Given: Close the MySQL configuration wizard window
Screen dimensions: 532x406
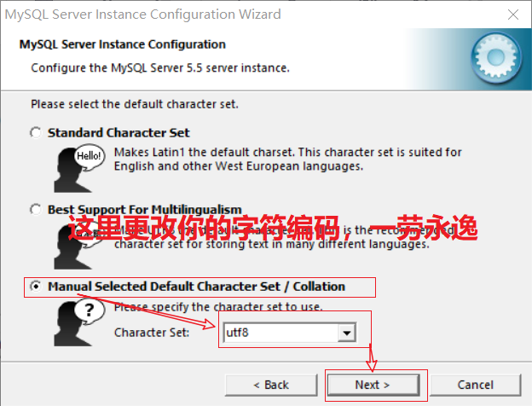Looking at the screenshot, I should [513, 14].
